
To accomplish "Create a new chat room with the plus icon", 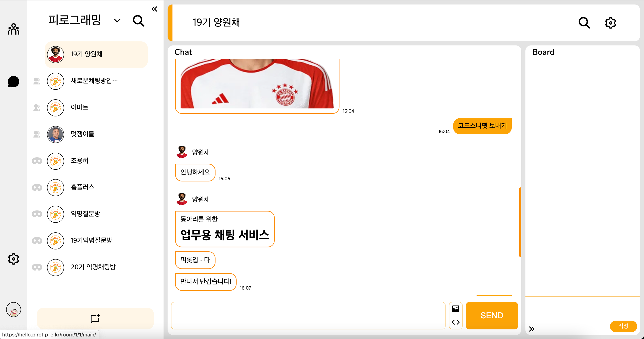I will click(x=95, y=319).
